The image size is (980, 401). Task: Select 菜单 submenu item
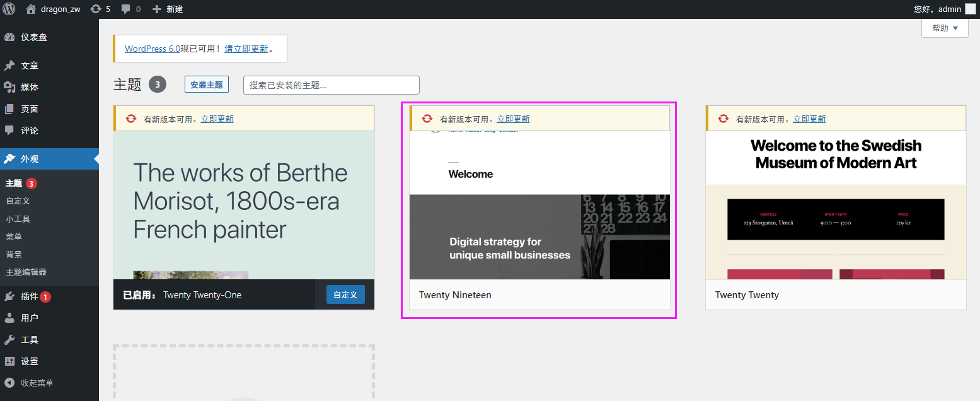(14, 236)
